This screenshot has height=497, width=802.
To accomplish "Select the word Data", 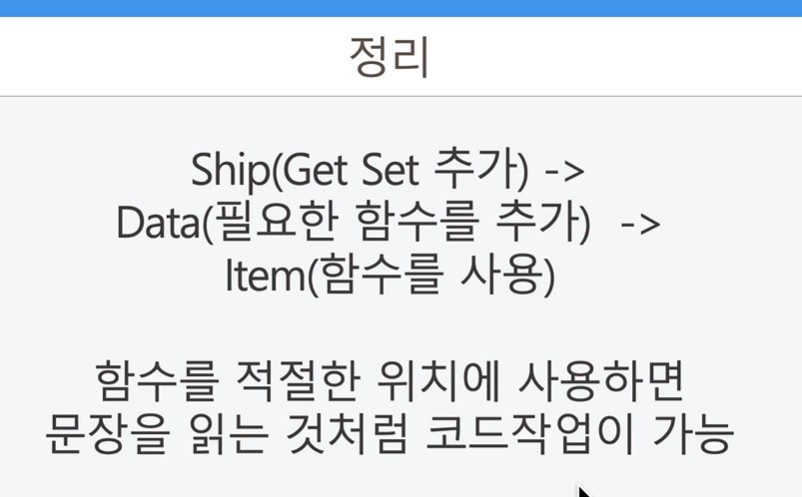I will pos(158,224).
